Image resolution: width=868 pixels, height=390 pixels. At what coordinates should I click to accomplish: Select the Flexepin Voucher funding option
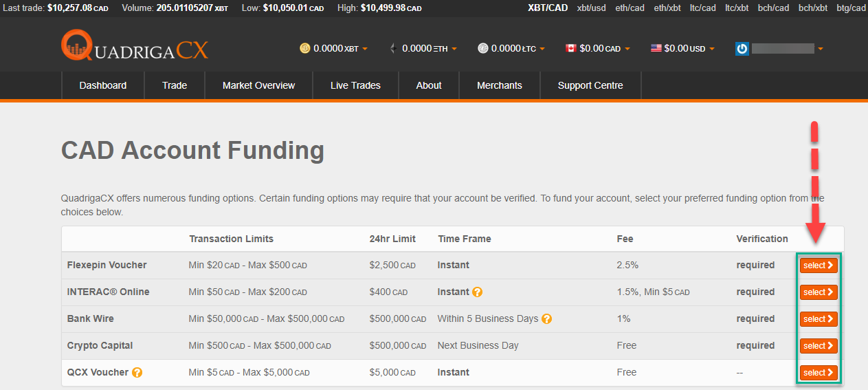tap(819, 266)
